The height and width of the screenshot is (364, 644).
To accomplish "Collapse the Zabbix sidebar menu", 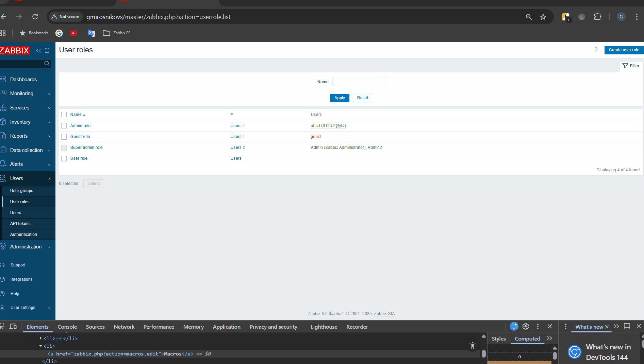I will (x=38, y=51).
